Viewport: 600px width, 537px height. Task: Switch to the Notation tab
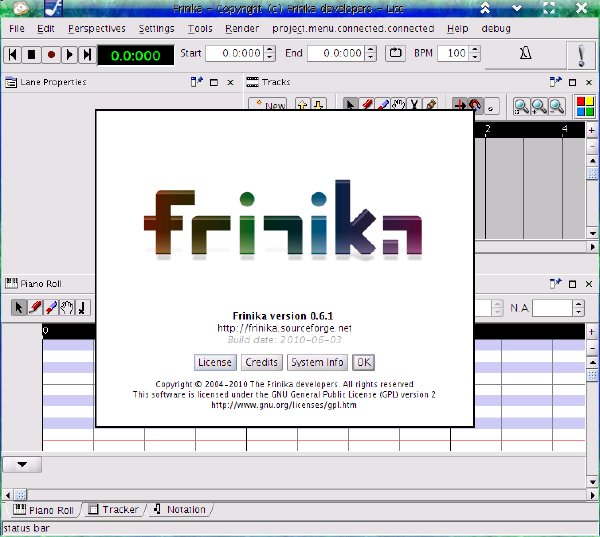pos(180,509)
